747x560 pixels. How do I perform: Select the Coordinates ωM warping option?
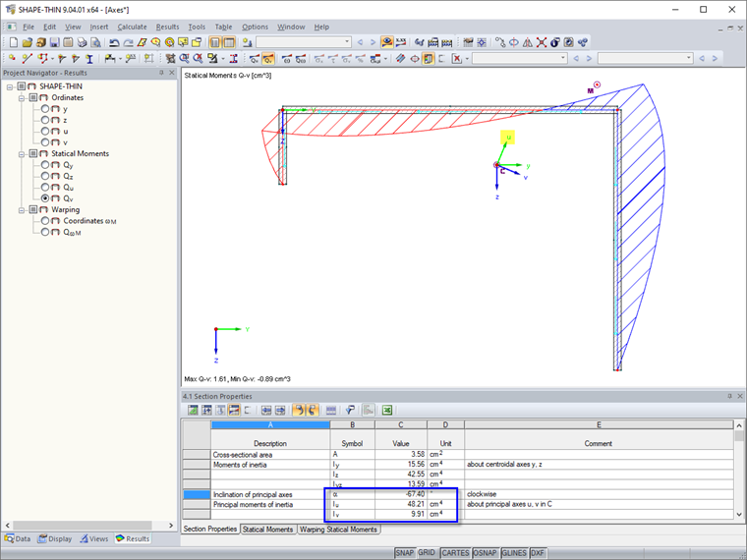point(45,221)
